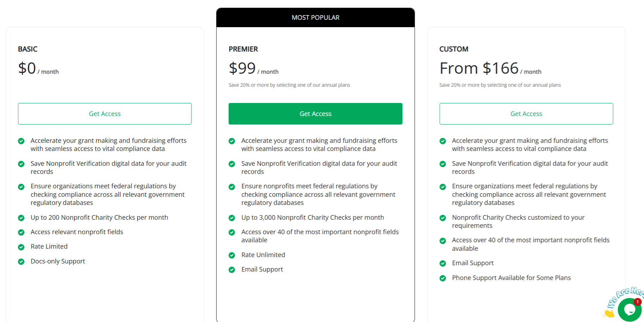The image size is (644, 322).
Task: Click checkmark beside Phone Support Available feature
Action: (x=443, y=278)
